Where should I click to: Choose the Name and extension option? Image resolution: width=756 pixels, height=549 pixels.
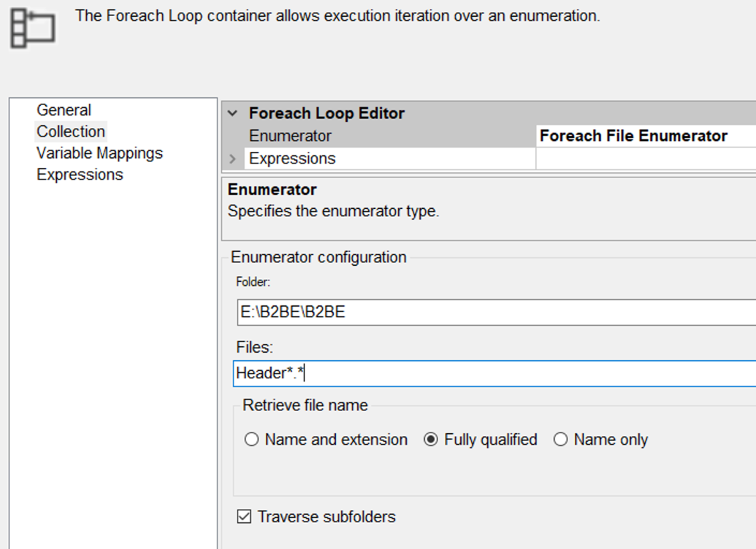(x=252, y=440)
